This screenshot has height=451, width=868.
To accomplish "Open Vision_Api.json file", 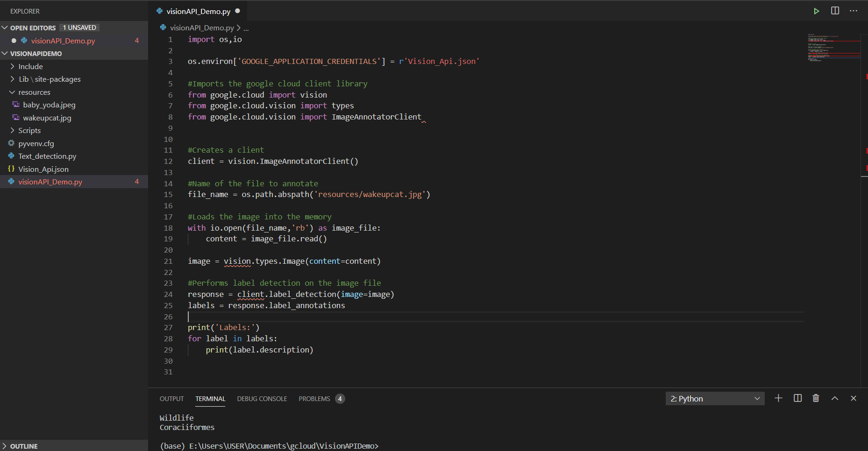I will coord(43,169).
